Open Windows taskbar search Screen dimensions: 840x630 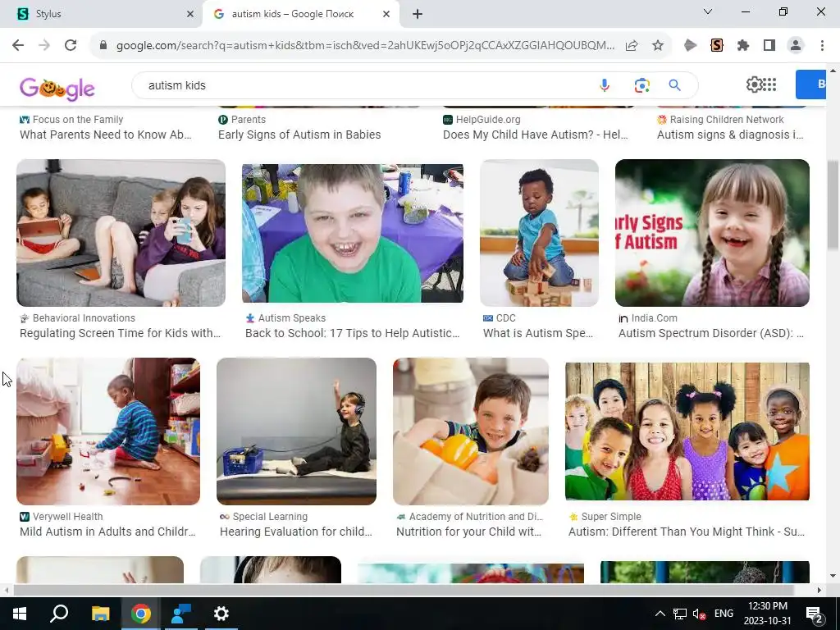tap(59, 614)
